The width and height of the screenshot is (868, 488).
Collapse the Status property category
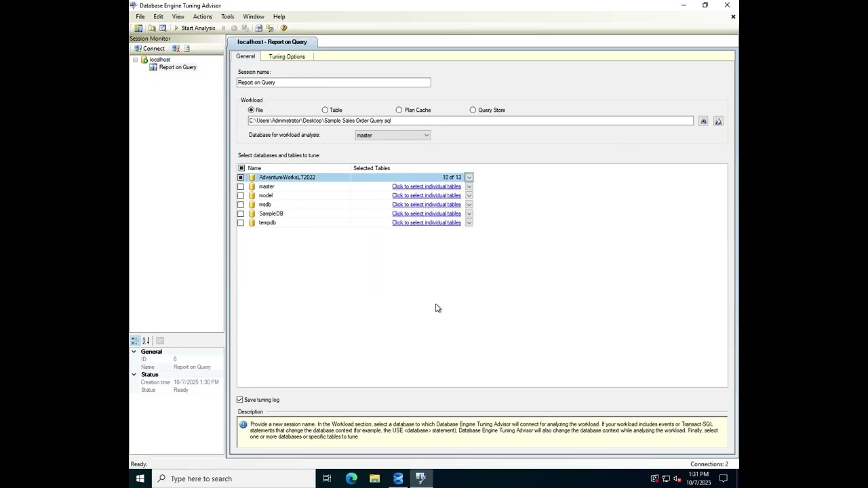[x=134, y=375]
